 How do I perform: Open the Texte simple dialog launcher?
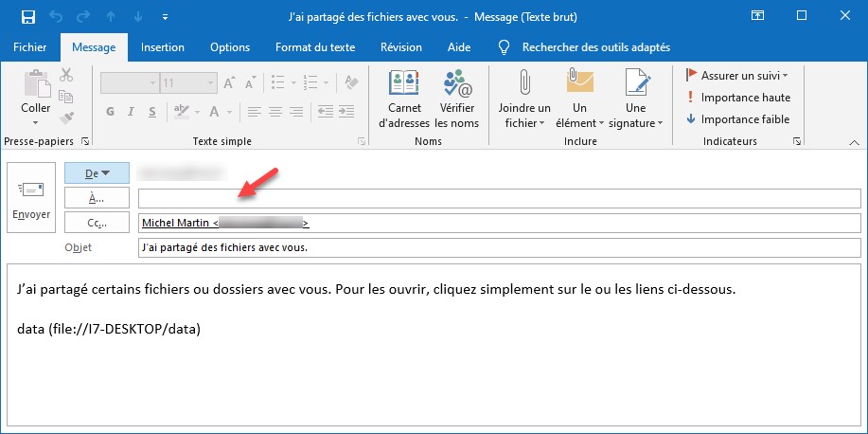click(x=362, y=142)
